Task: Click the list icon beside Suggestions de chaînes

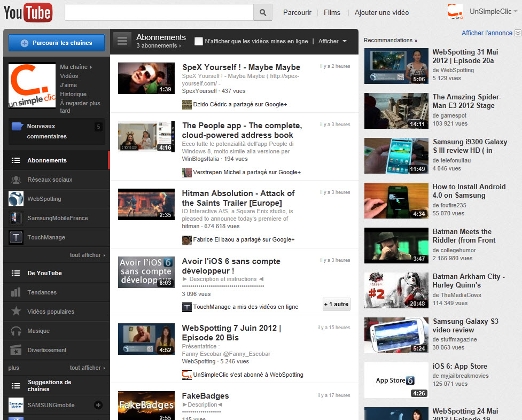Action: point(15,386)
